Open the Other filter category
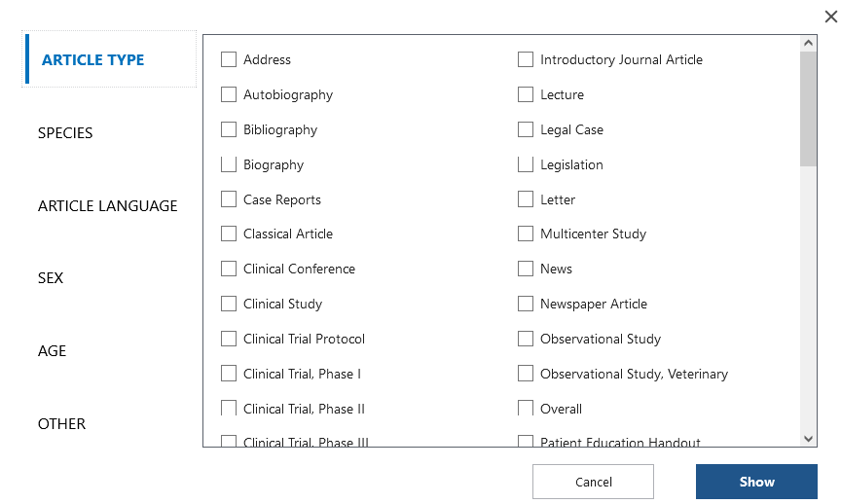841x504 pixels. [x=61, y=424]
